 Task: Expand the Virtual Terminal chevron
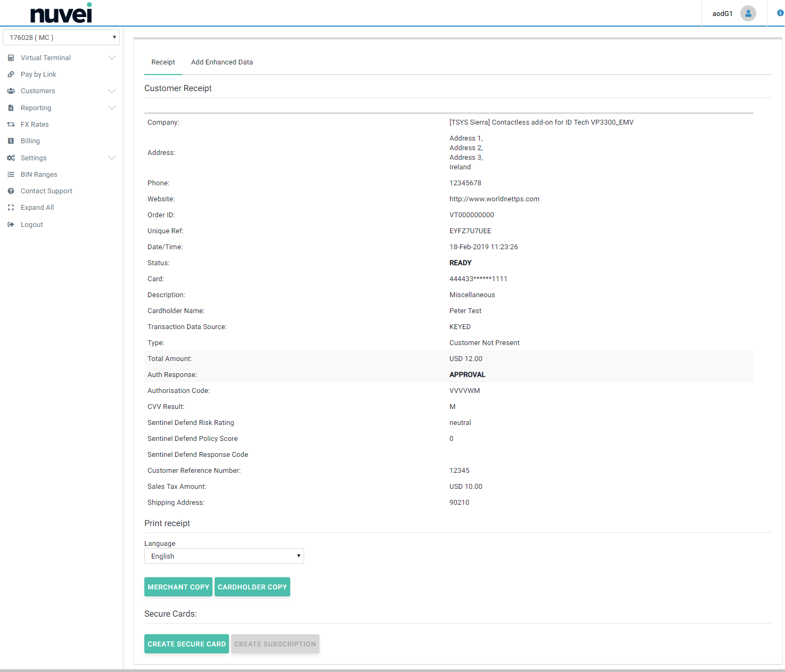[112, 58]
